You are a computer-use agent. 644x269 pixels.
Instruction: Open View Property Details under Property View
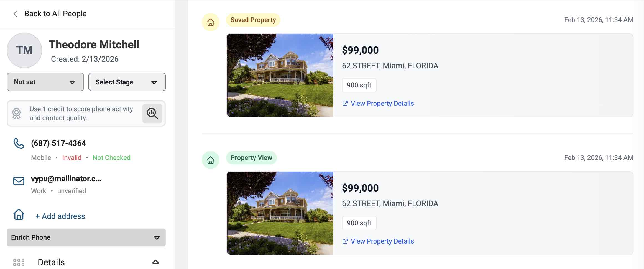tap(382, 241)
